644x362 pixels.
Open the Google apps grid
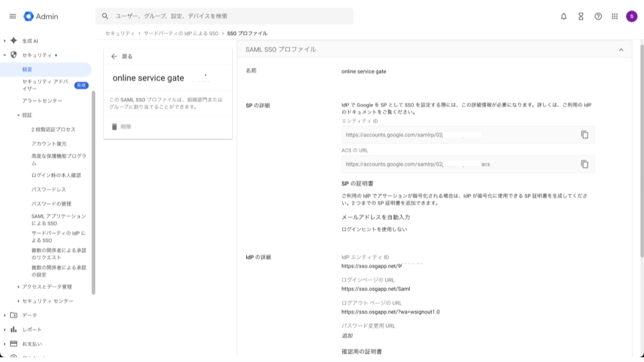pos(614,16)
